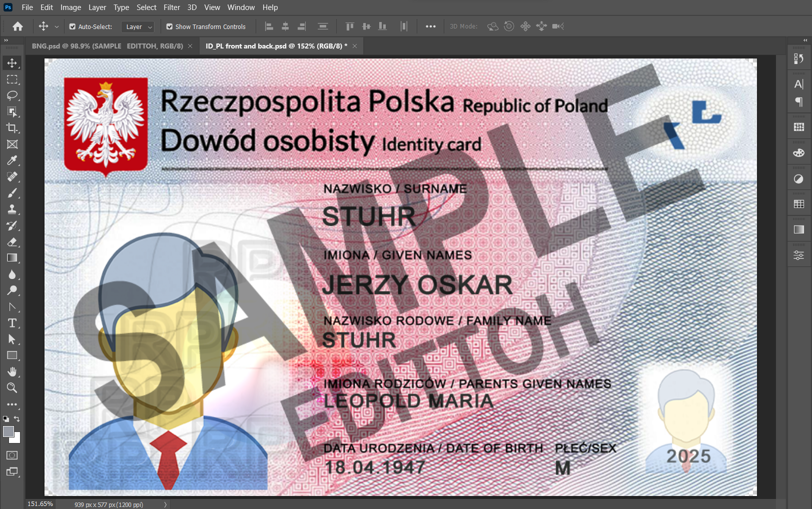The height and width of the screenshot is (509, 812).
Task: Align left edges button
Action: [269, 26]
